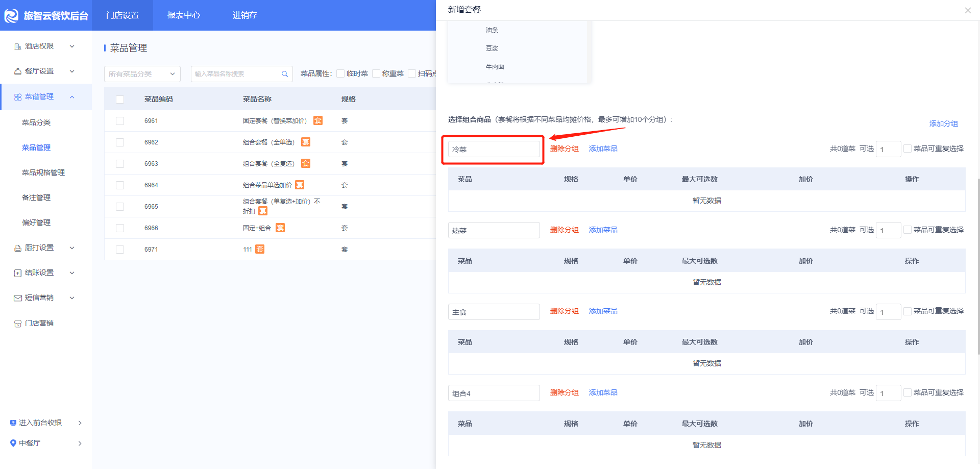Click the 进入前台收银 monitor icon

tap(13, 423)
